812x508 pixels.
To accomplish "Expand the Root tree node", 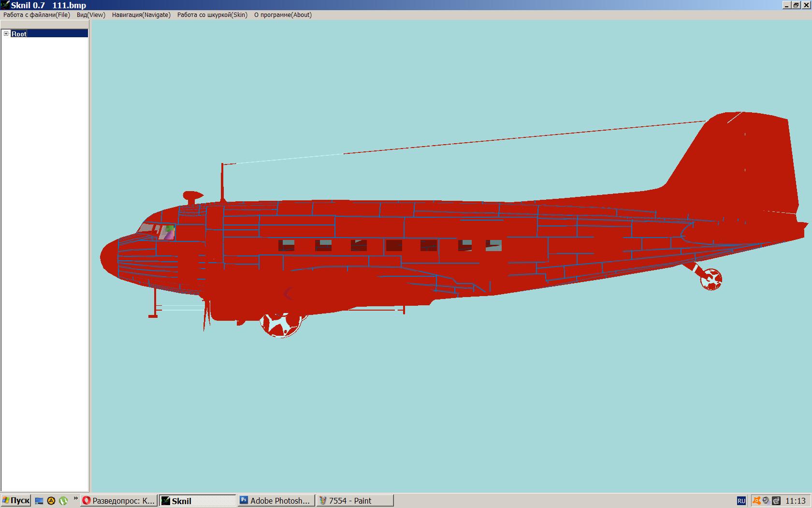I will 6,33.
